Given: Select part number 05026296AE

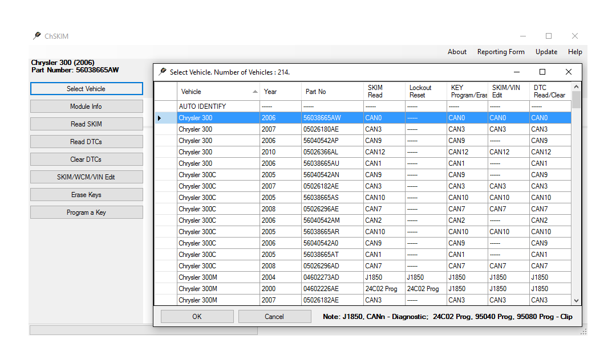Looking at the screenshot, I should (x=333, y=208).
